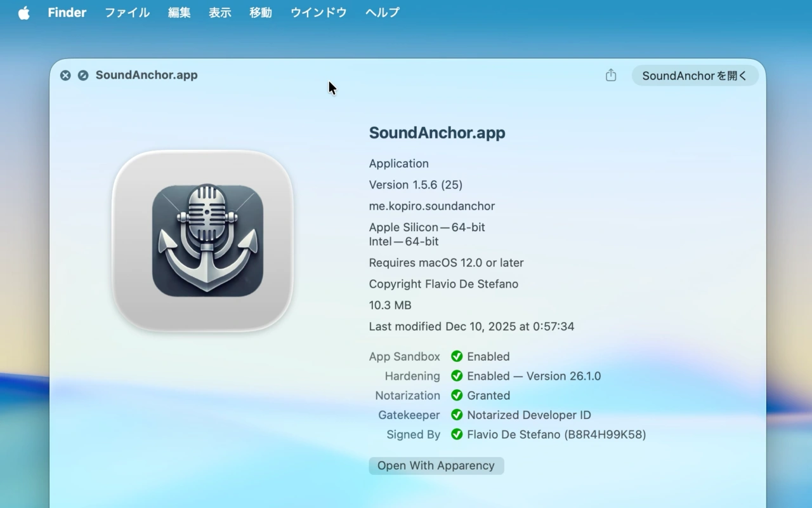Click the verification badge next to Signed By
The image size is (812, 508).
[457, 434]
